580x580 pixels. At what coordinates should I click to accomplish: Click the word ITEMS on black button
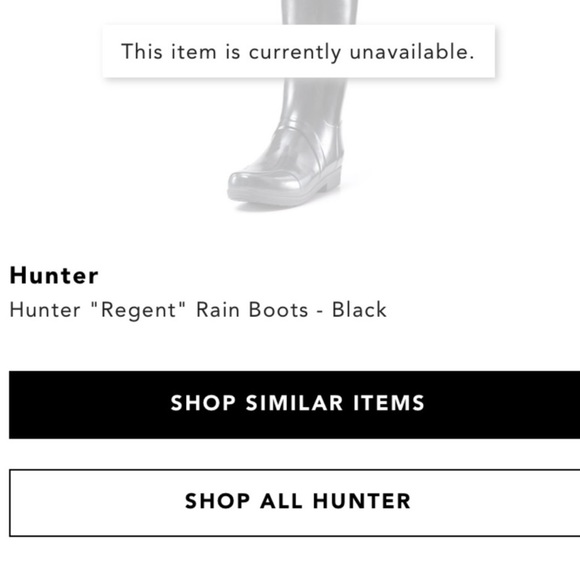[x=389, y=403]
